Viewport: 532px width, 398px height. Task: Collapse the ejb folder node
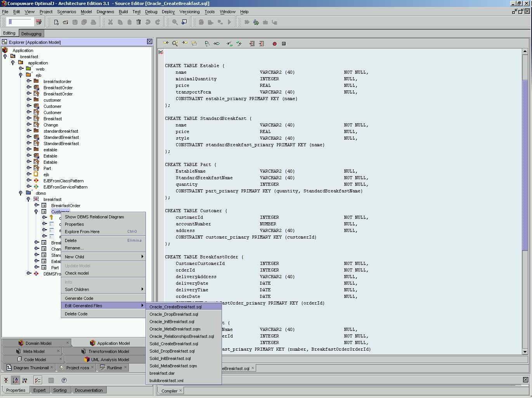tap(21, 75)
